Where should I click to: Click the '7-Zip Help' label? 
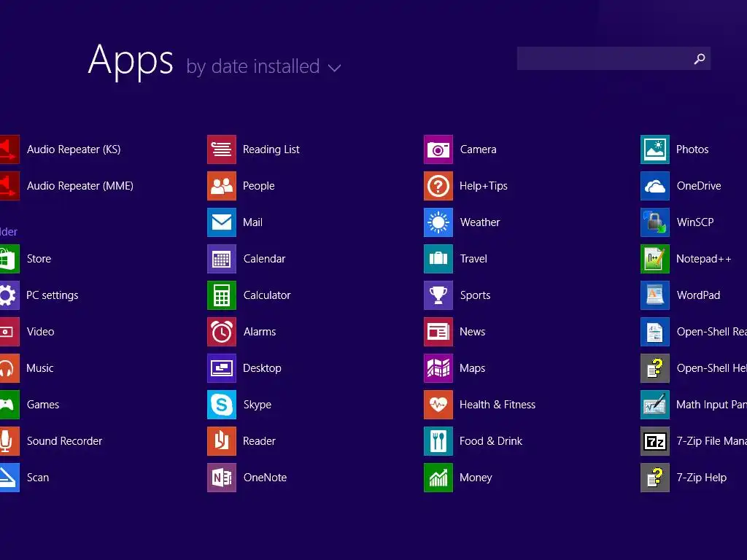[702, 477]
